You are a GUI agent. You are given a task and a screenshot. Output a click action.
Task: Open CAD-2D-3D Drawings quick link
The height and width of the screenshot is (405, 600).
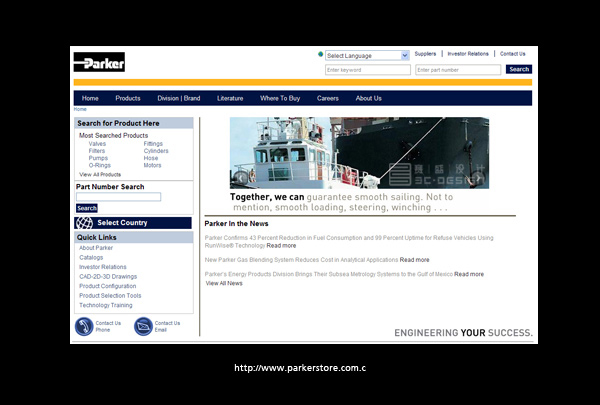[x=108, y=277]
